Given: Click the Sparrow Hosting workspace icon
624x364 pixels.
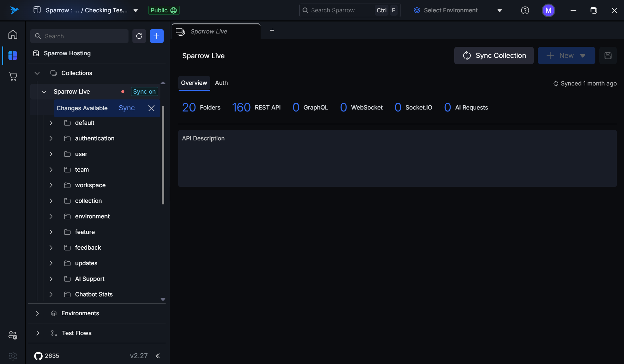Looking at the screenshot, I should click(x=36, y=53).
